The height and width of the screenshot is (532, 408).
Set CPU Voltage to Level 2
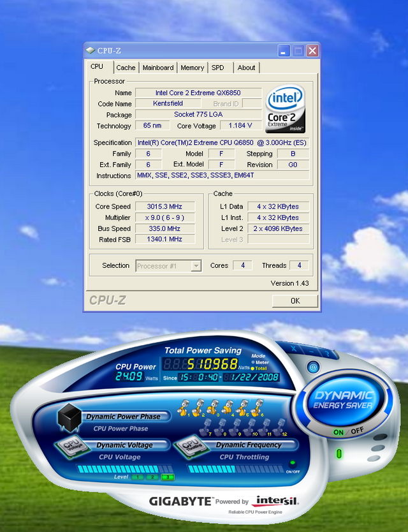[x=152, y=477]
